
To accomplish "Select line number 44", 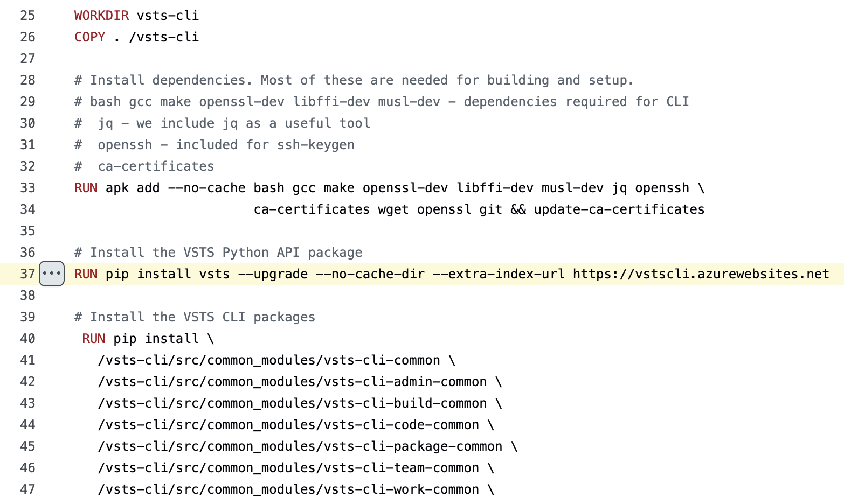I will tap(27, 425).
